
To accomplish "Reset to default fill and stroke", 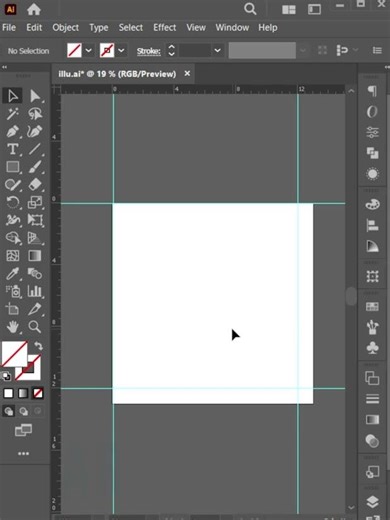I will (x=6, y=376).
